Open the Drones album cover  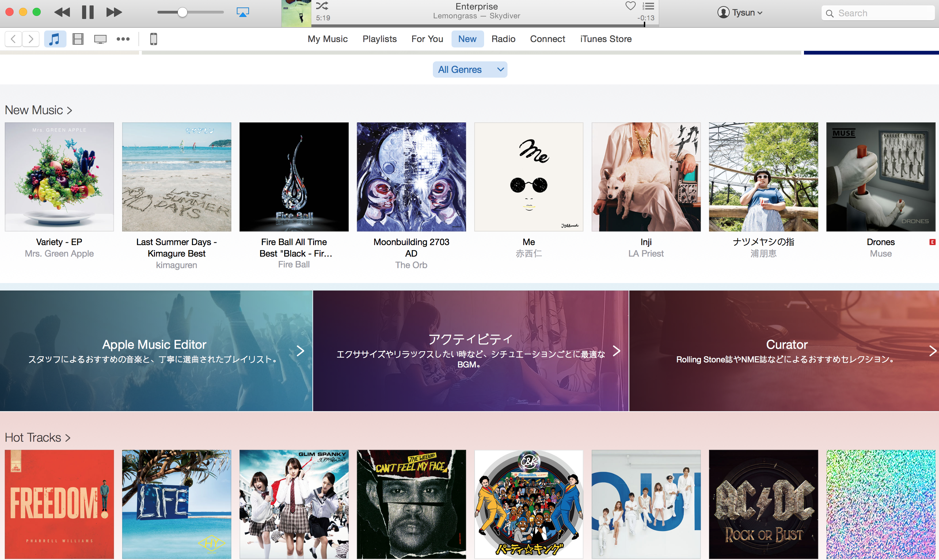(x=881, y=177)
